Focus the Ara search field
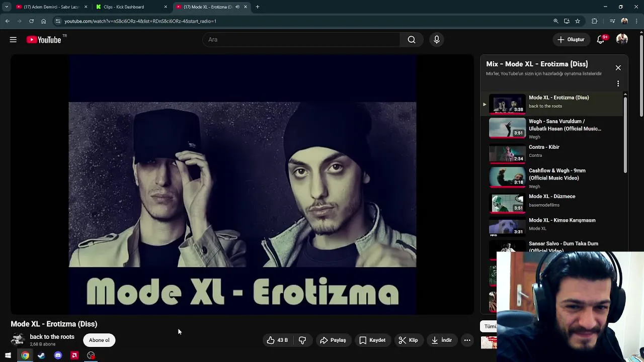 (301, 40)
